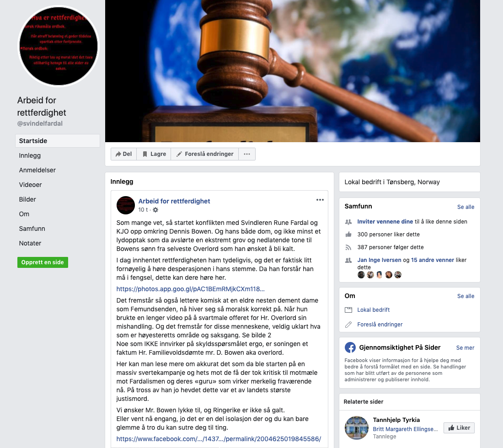
Task: Click the page's round profile picture
Action: click(59, 46)
